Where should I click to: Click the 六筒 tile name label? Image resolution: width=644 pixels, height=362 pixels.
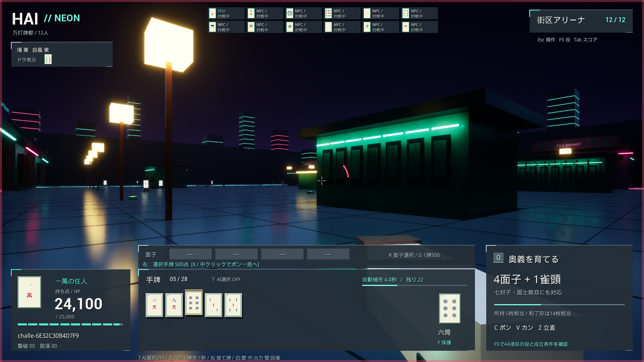tap(444, 332)
